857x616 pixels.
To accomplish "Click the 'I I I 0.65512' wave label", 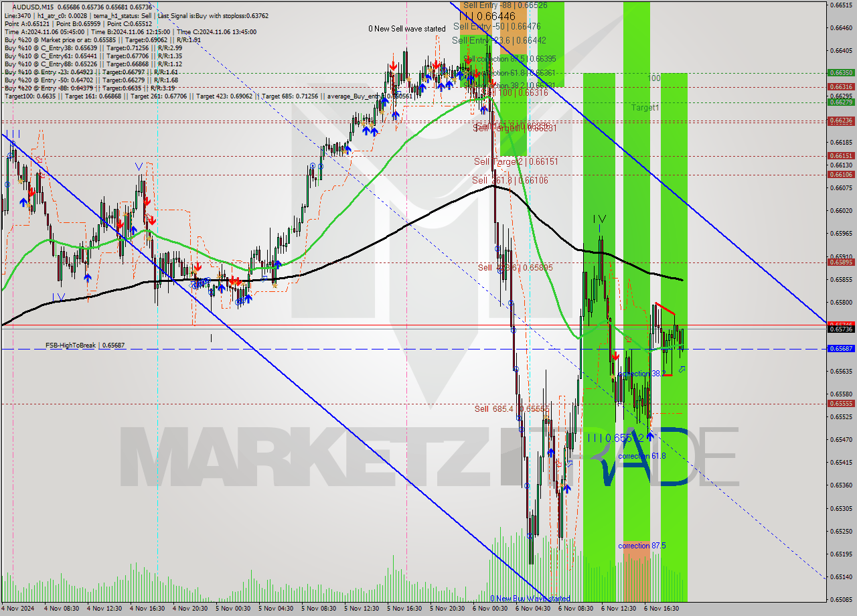I will click(x=615, y=437).
